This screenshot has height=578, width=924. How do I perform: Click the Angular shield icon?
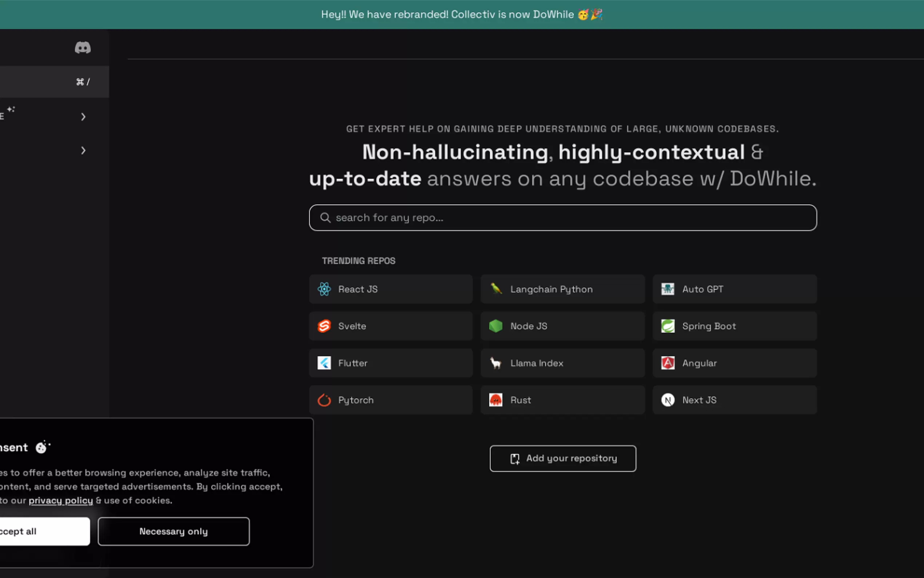(x=668, y=363)
